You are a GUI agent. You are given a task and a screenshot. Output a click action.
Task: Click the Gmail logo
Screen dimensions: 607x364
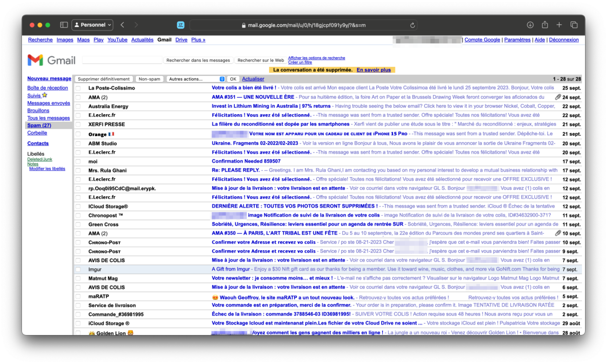(x=51, y=60)
